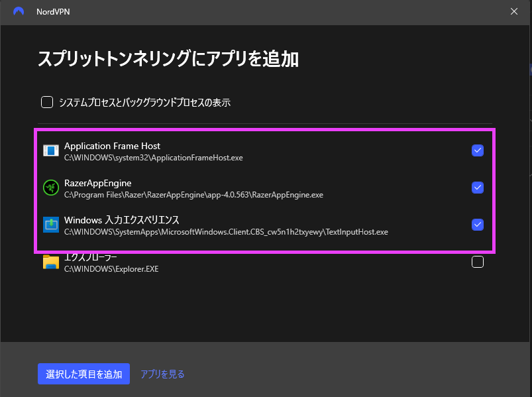Uncheck the RazerAppEngine checkbox
The image size is (532, 397).
click(x=478, y=188)
